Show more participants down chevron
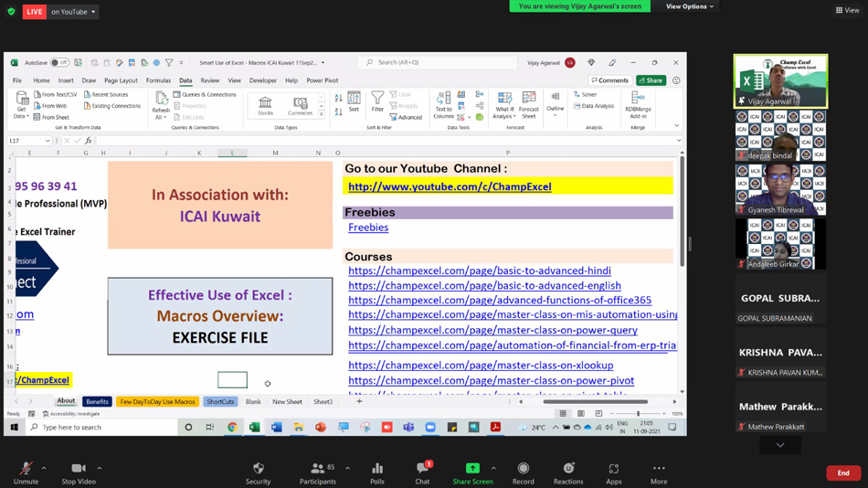 click(x=780, y=445)
